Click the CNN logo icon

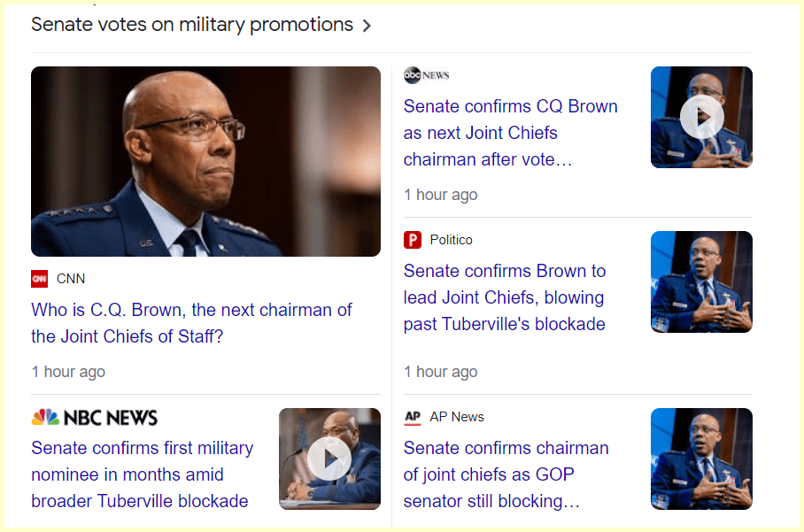coord(40,279)
